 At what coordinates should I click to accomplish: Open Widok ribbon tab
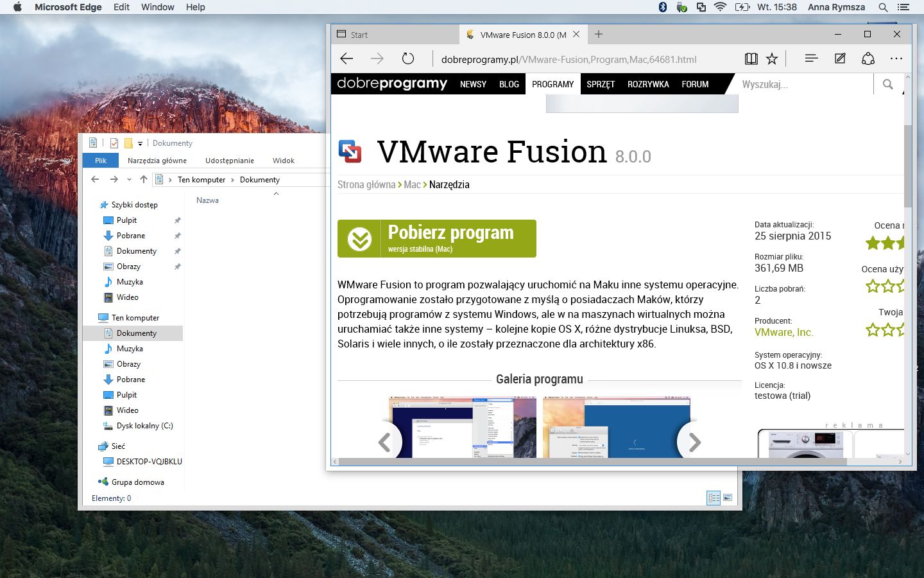point(284,161)
